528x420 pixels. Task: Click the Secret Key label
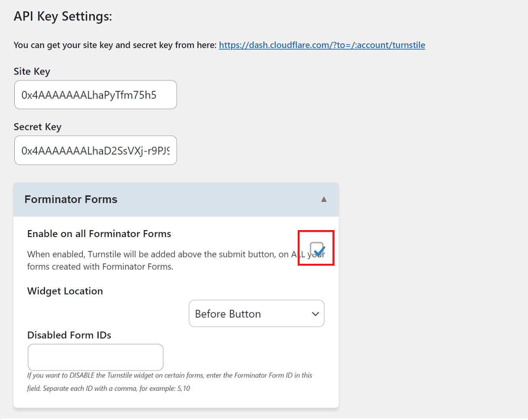38,127
